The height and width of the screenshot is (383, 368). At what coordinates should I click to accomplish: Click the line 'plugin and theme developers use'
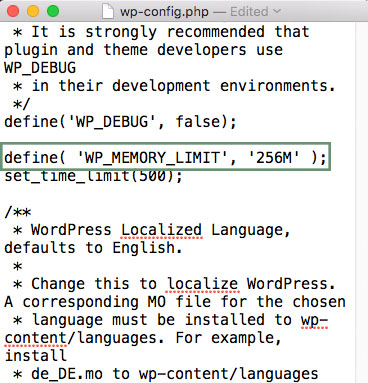[x=143, y=50]
